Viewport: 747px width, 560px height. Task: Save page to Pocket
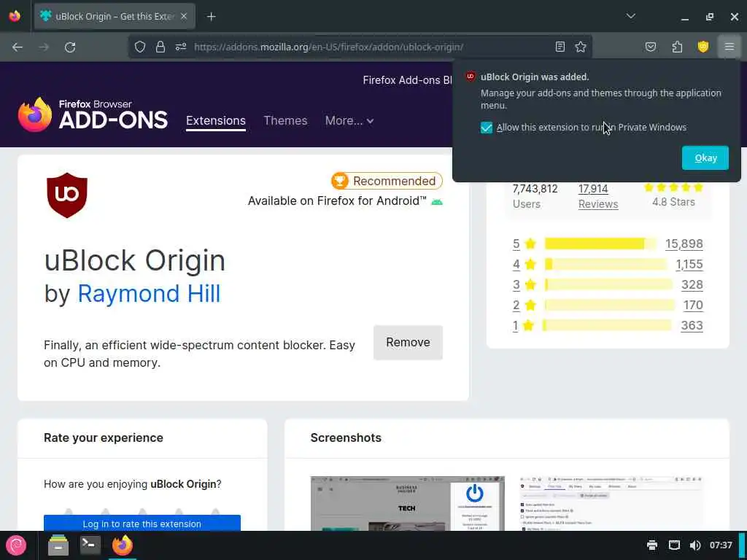pyautogui.click(x=651, y=47)
